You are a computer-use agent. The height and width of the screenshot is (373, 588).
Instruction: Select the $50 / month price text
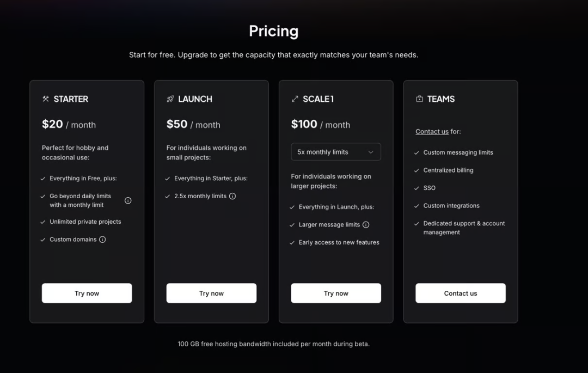click(x=193, y=124)
